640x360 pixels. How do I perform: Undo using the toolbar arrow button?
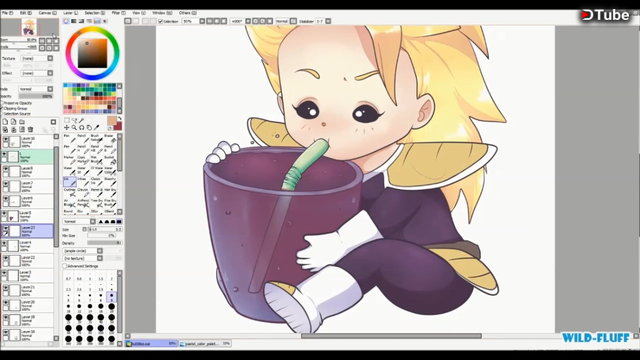(x=128, y=21)
